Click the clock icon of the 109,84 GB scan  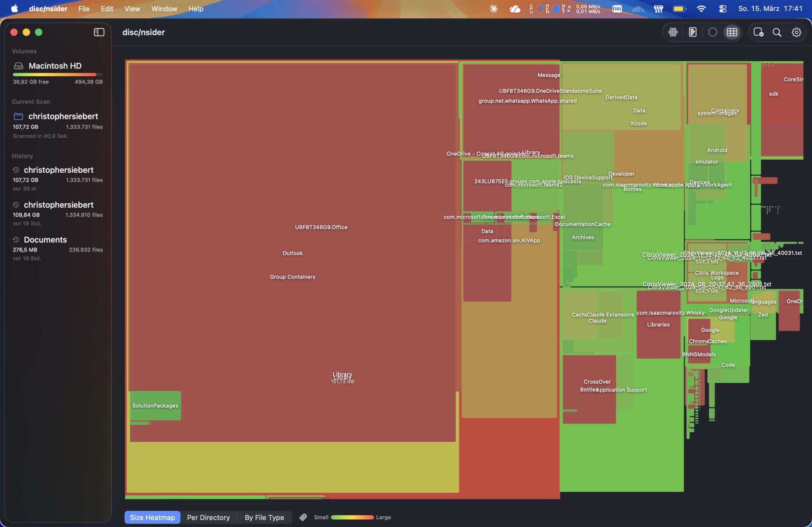coord(16,205)
